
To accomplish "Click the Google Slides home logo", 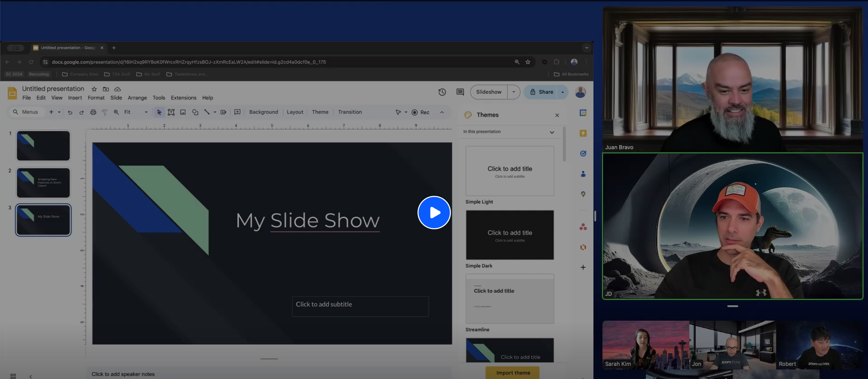I will [x=12, y=93].
